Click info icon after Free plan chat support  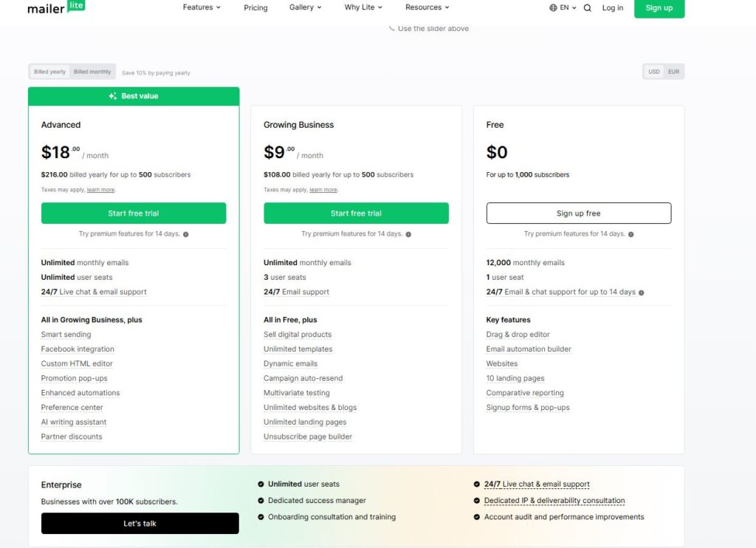click(642, 292)
